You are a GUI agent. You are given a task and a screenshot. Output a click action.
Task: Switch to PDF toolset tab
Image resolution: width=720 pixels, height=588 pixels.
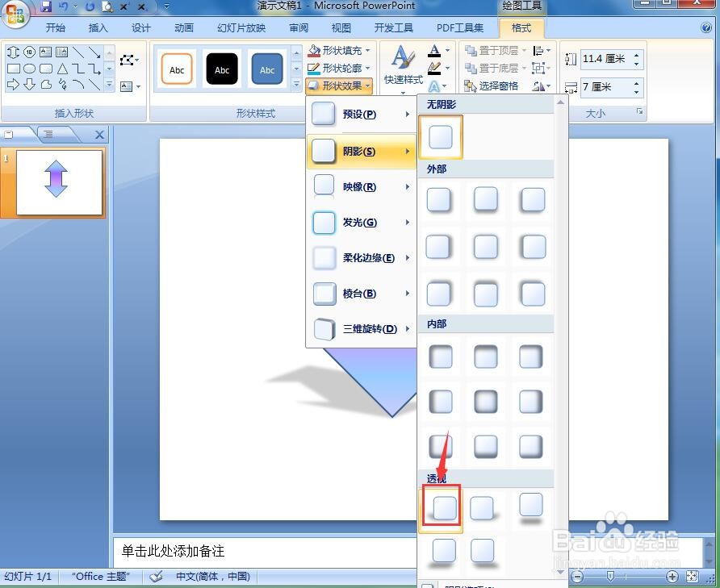coord(459,28)
